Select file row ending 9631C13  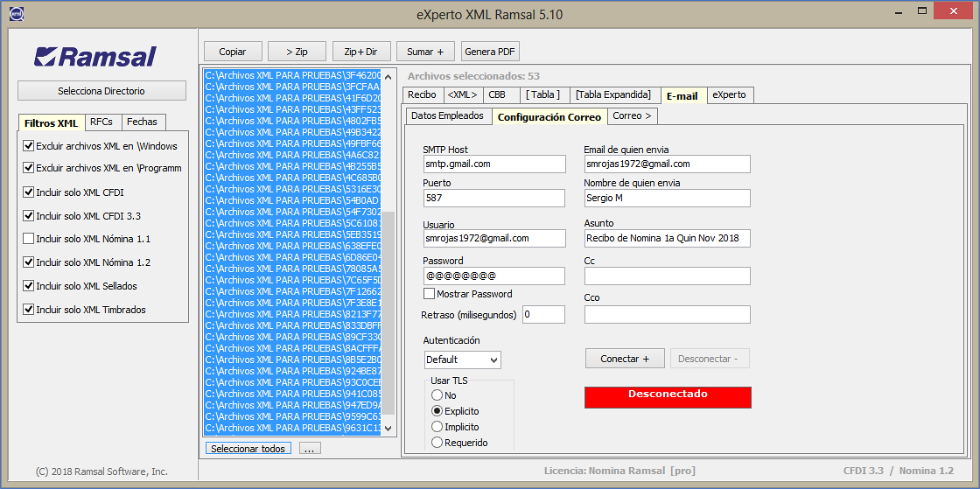coord(292,428)
